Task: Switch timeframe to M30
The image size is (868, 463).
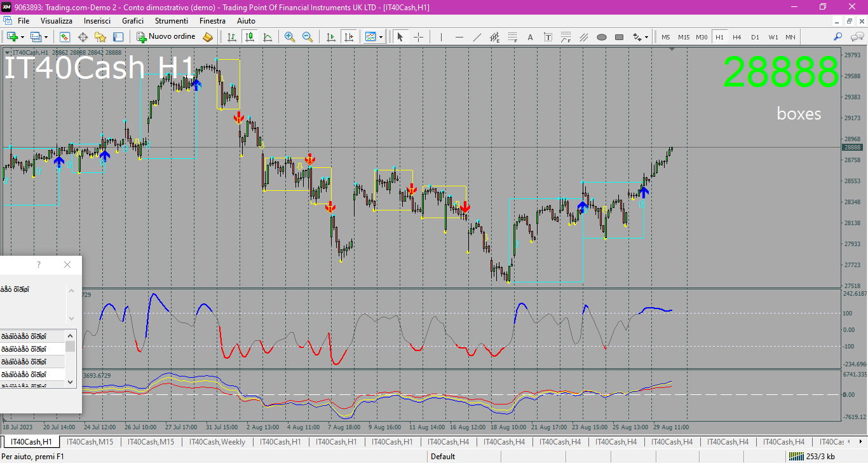Action: [702, 37]
